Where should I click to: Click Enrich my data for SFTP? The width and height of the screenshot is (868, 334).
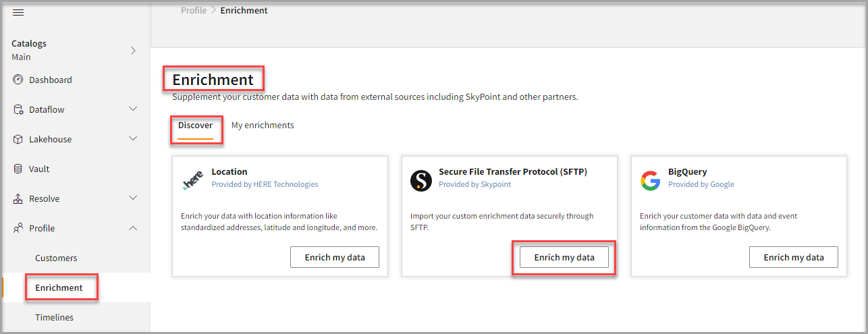pos(564,257)
